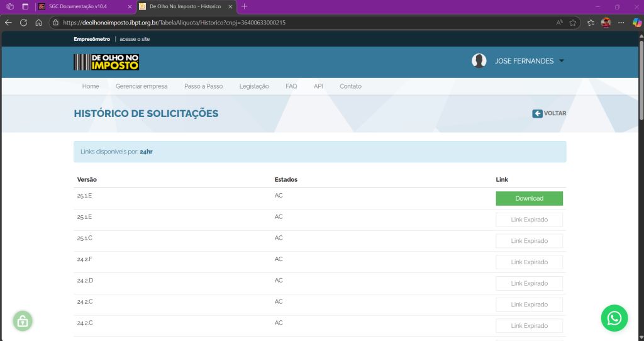Viewport: 644px width, 341px height.
Task: Click the Empresômetro link
Action: tap(92, 39)
